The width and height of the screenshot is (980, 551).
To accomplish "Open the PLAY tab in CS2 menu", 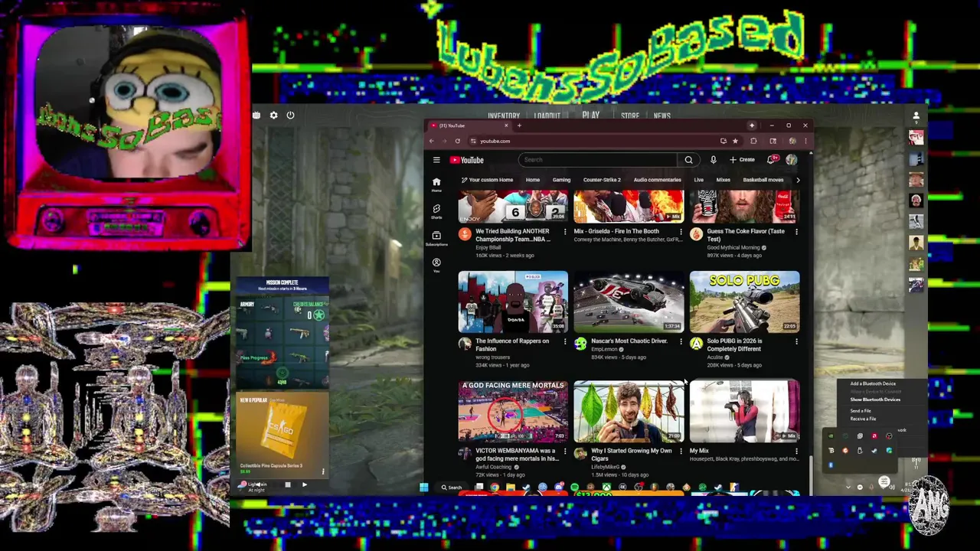I will tap(590, 116).
